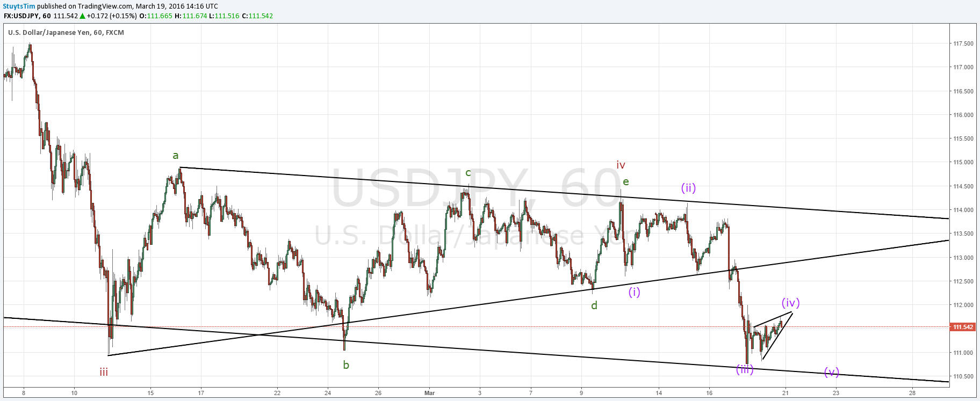Viewport: 980px width, 401px height.
Task: Click date axis label 21
Action: [x=786, y=393]
